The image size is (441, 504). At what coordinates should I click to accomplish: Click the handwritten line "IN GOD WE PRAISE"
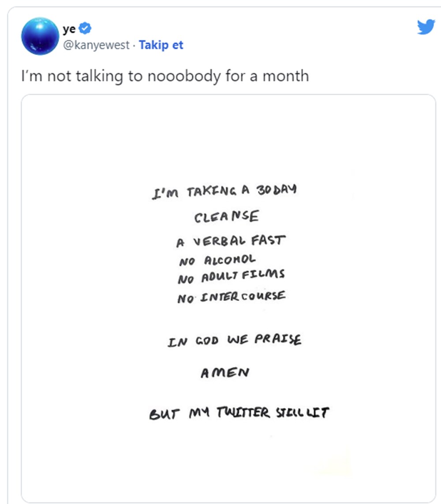(x=234, y=341)
